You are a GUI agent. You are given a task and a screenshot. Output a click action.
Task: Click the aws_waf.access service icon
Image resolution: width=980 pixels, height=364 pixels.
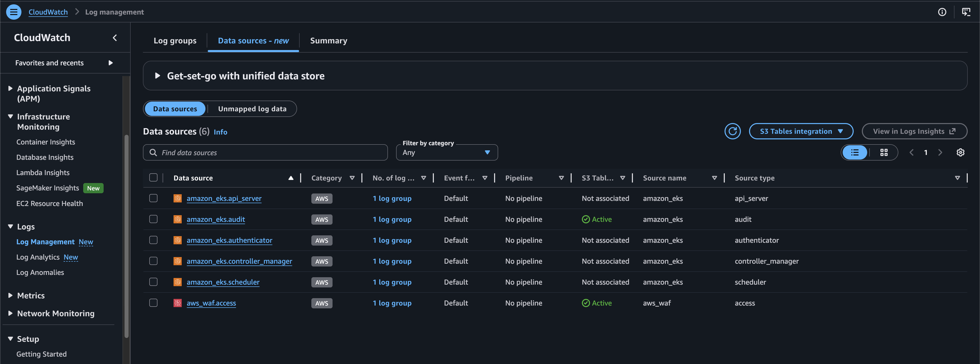click(x=178, y=303)
